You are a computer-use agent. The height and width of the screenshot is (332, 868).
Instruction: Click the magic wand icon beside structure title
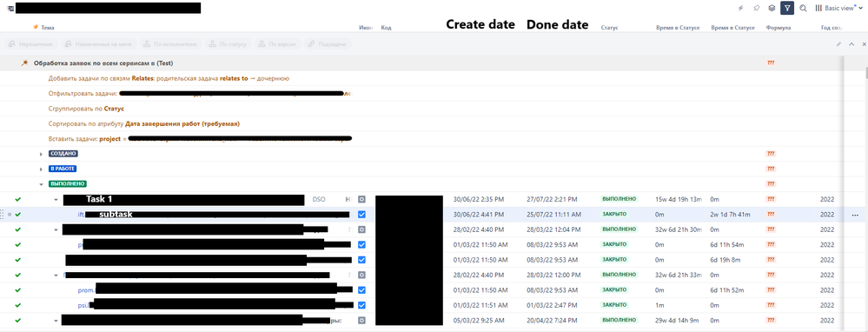click(24, 63)
